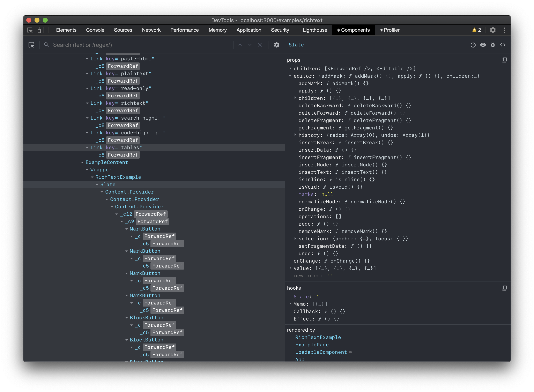Toggle the Elements inspect cursor icon in top bar

[30, 30]
